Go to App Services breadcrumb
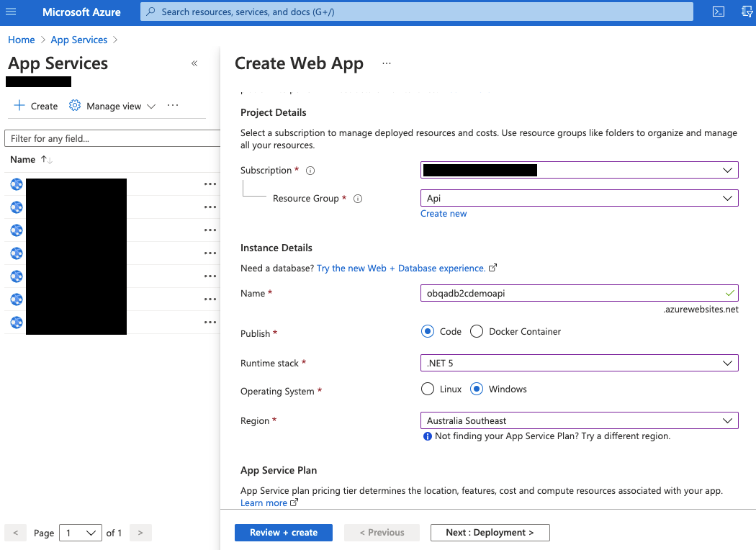The width and height of the screenshot is (756, 550). pos(79,40)
